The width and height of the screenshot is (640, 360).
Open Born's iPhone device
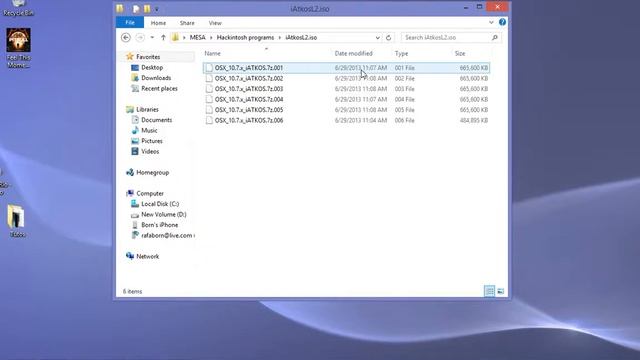(x=159, y=225)
